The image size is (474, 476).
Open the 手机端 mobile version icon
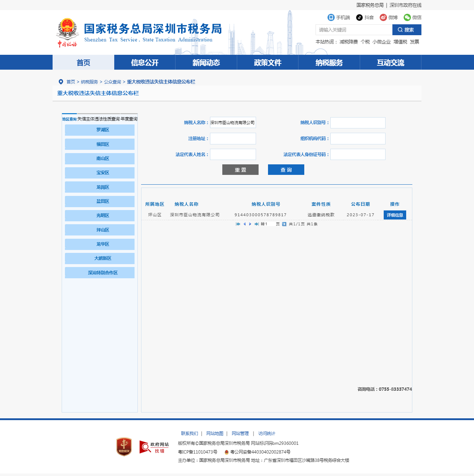331,17
